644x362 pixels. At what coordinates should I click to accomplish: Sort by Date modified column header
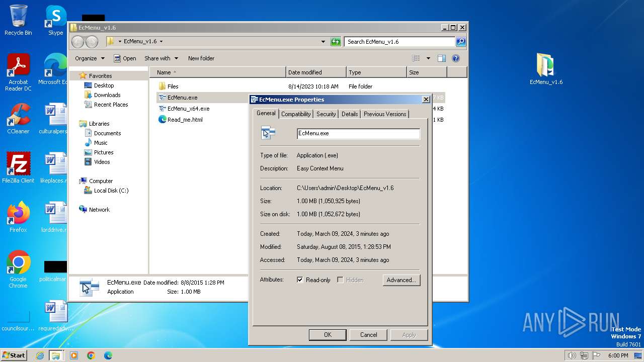coord(316,72)
